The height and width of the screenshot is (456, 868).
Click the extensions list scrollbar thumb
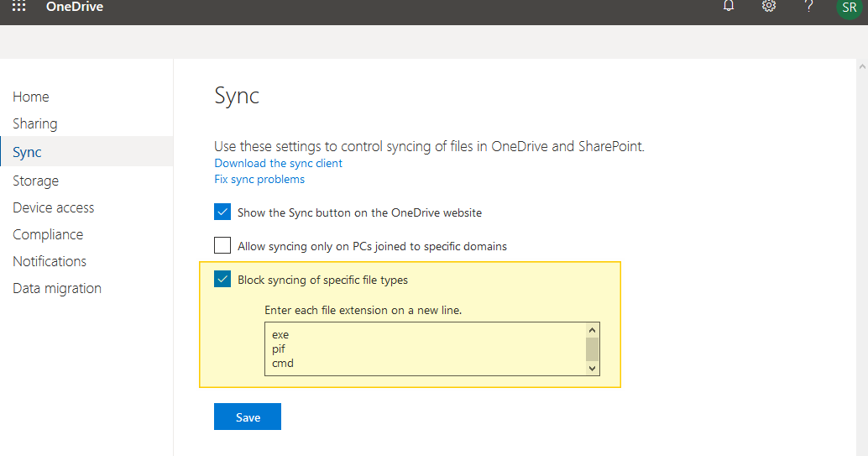593,349
